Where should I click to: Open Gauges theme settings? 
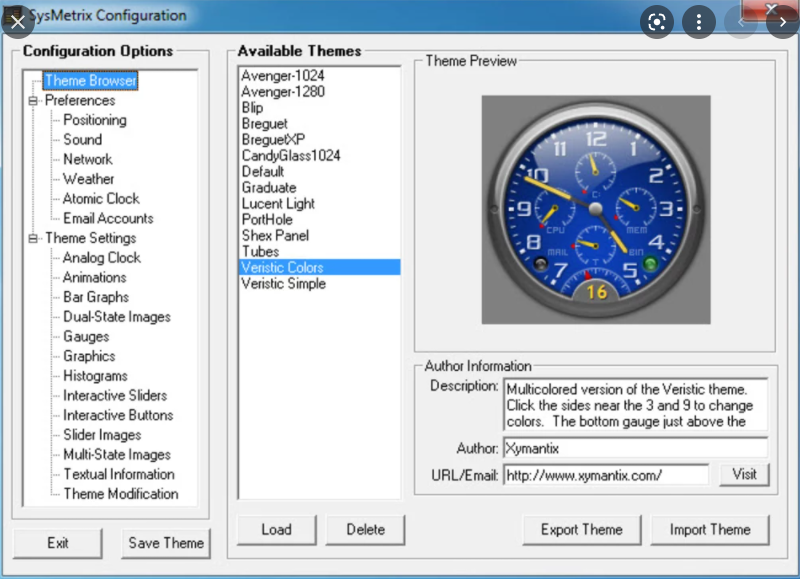(x=86, y=337)
